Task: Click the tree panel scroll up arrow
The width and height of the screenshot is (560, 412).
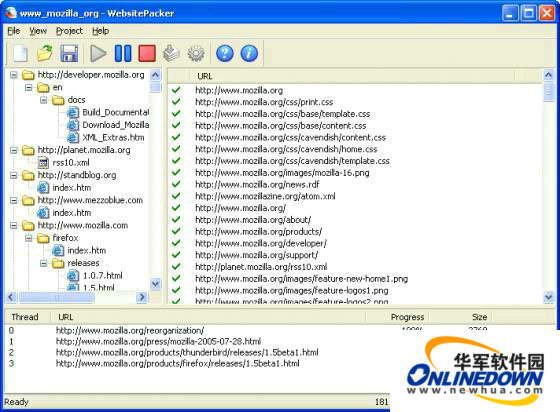Action: [x=155, y=75]
